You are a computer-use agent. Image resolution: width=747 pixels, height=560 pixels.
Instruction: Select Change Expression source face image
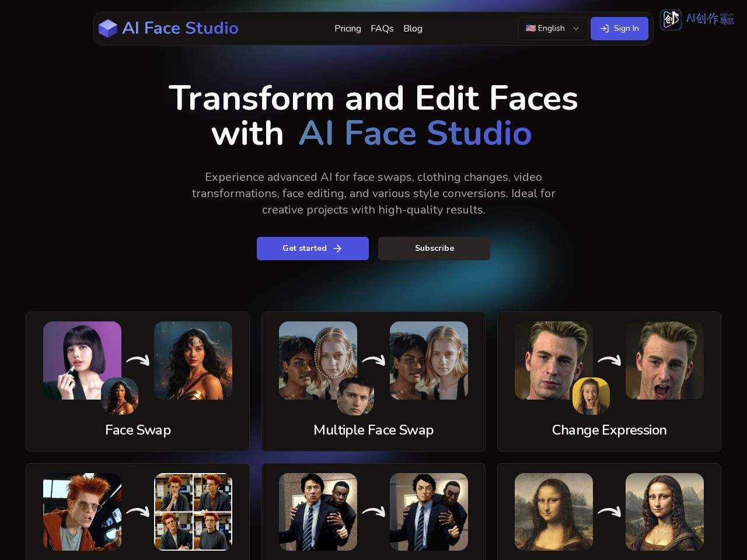point(554,360)
